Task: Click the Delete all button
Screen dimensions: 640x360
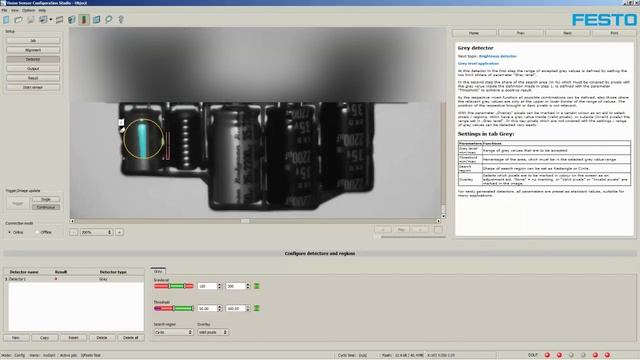Action: [131, 338]
